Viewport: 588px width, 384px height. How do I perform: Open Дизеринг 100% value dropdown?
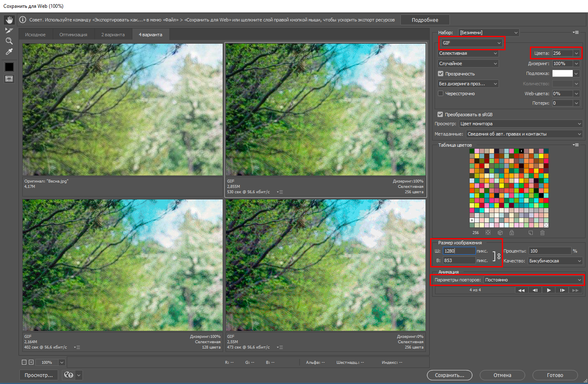[576, 63]
